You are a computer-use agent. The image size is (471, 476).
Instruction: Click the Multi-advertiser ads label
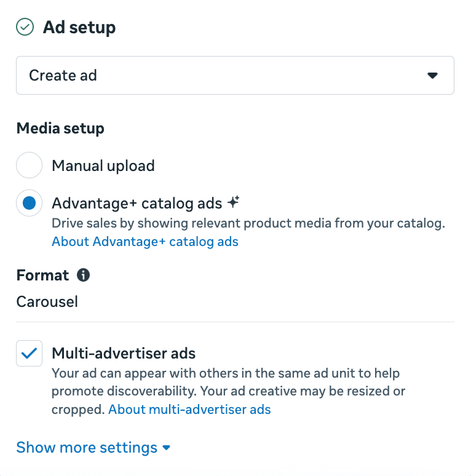(x=124, y=353)
